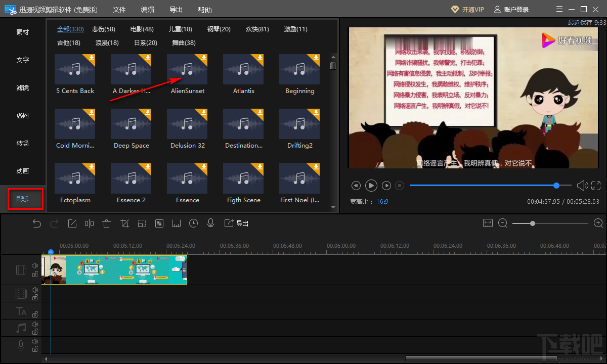
Task: Open the window menu dropdown in title bar
Action: [x=558, y=10]
